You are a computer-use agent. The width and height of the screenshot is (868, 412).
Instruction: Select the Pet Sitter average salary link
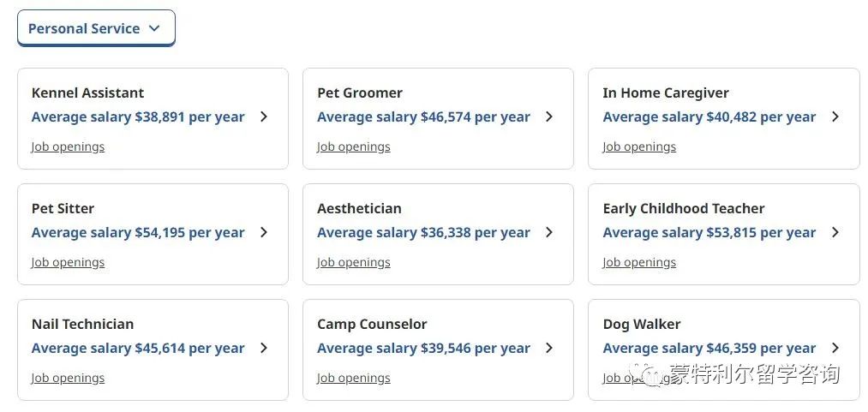coord(138,233)
